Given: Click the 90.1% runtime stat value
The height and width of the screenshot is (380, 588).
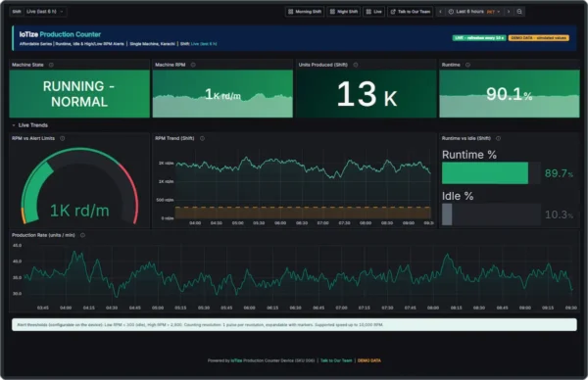Looking at the screenshot, I should [510, 94].
